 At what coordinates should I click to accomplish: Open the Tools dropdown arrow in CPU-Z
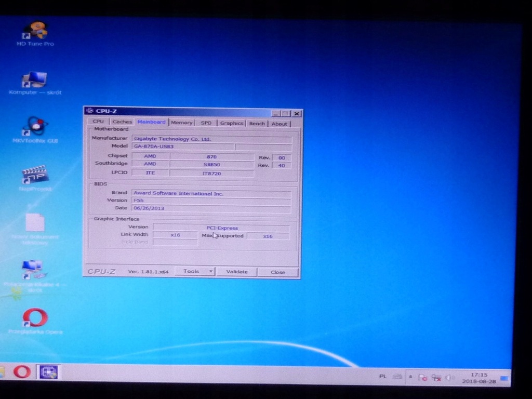[x=211, y=271]
